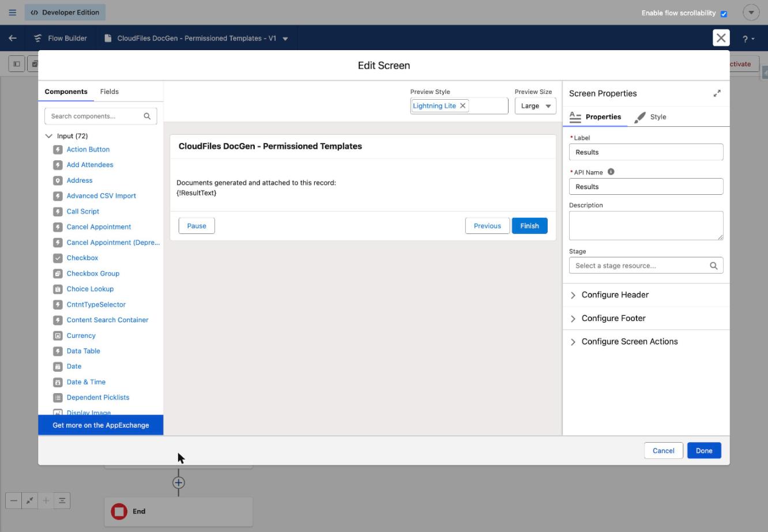Click the Previous button in preview

click(x=487, y=226)
